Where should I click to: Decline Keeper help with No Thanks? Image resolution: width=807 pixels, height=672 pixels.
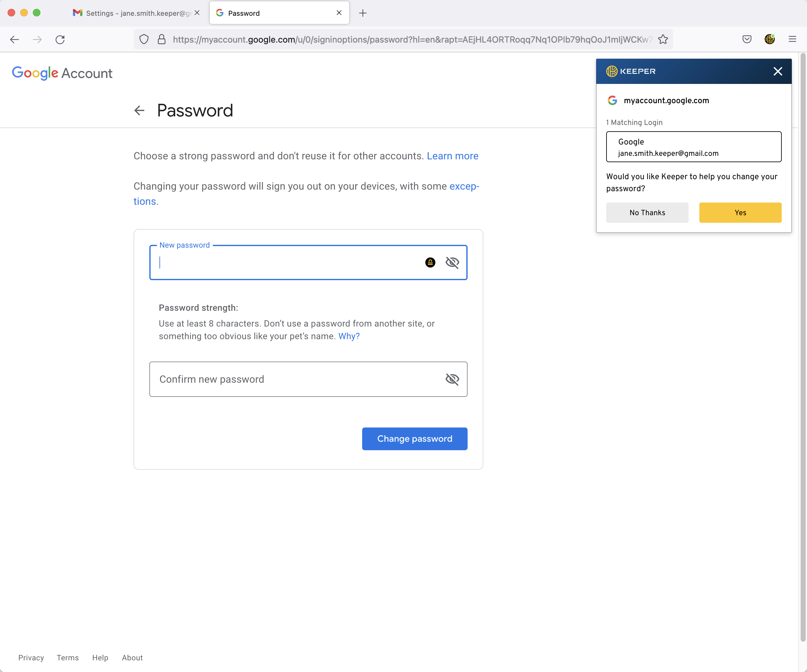[647, 212]
